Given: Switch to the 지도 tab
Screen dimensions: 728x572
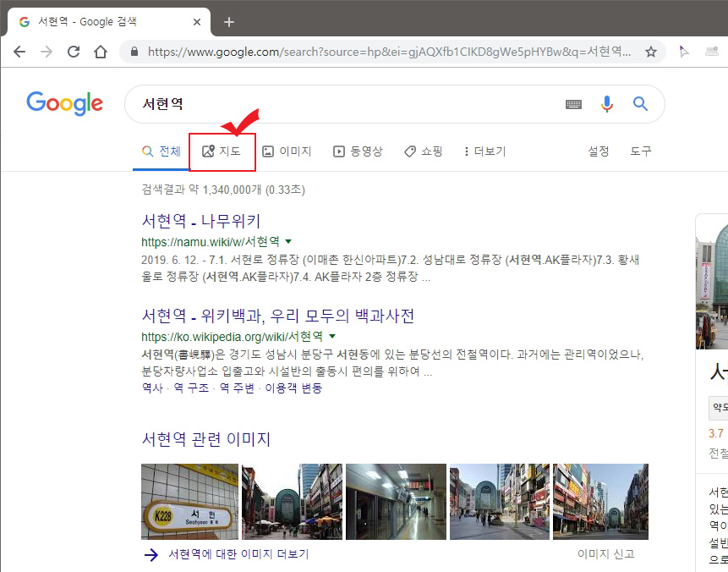Looking at the screenshot, I should click(x=222, y=151).
